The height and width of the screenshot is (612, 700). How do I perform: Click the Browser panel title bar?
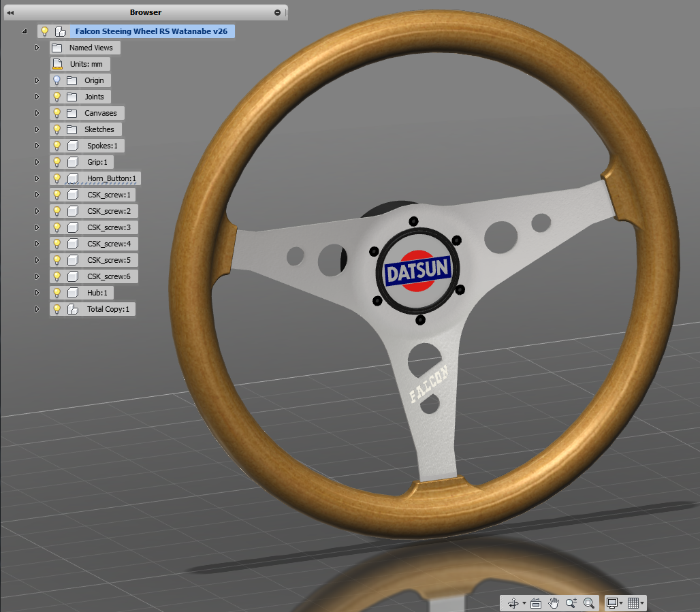146,12
